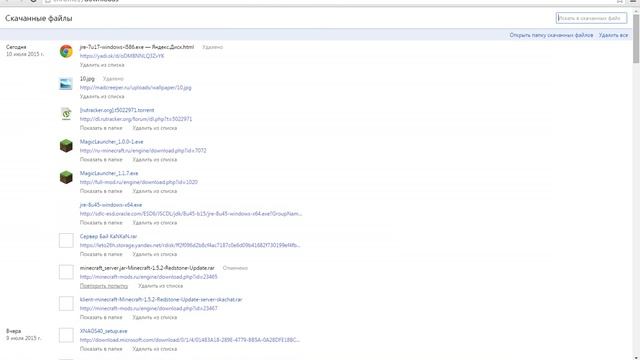This screenshot has width=640, height=360.
Task: Open the XNA setup.exe file link
Action: pos(104,331)
